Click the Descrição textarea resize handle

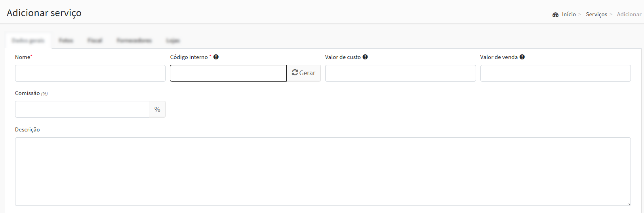click(628, 203)
